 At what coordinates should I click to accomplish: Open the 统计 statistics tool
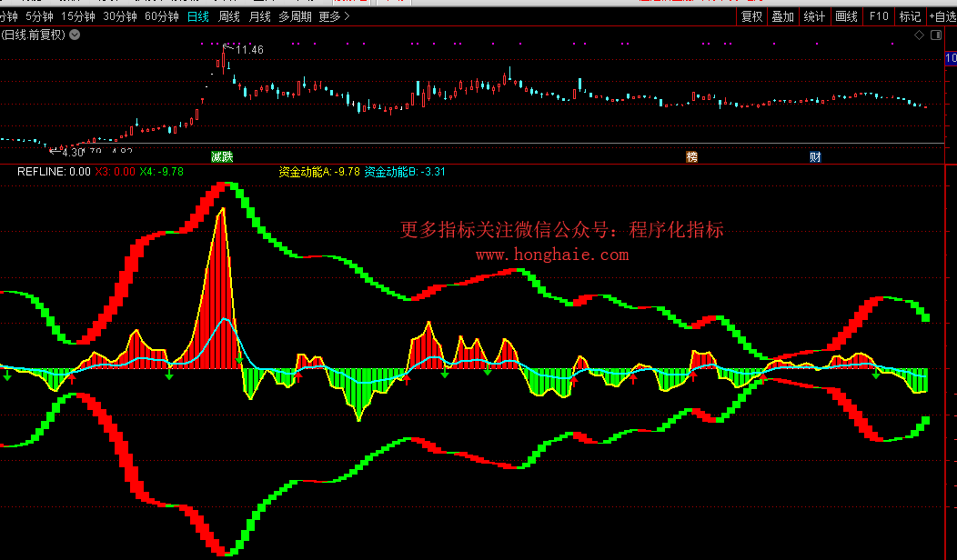(814, 16)
